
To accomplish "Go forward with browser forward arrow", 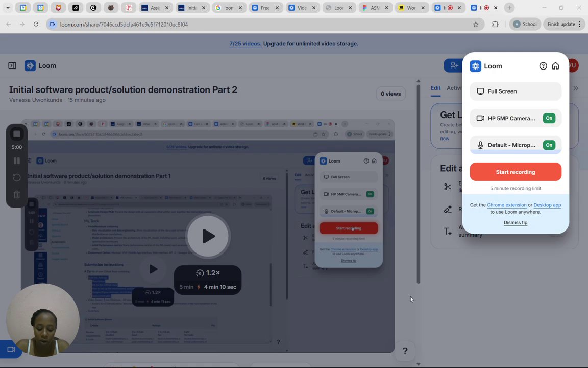I will (x=22, y=24).
